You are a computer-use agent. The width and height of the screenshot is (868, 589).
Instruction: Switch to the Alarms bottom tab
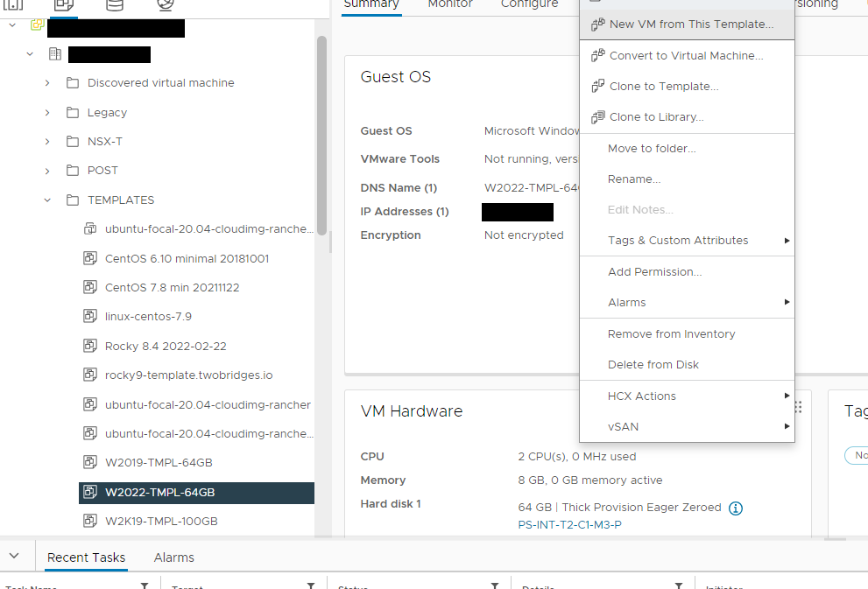pyautogui.click(x=173, y=557)
